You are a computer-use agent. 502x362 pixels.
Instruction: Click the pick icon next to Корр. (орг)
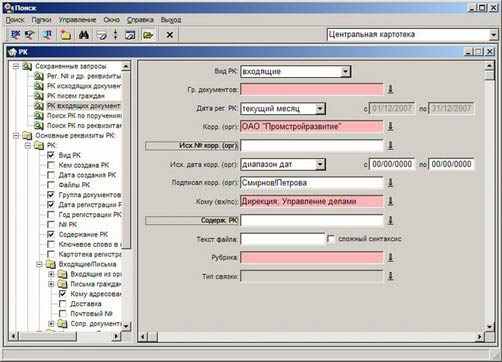click(390, 126)
